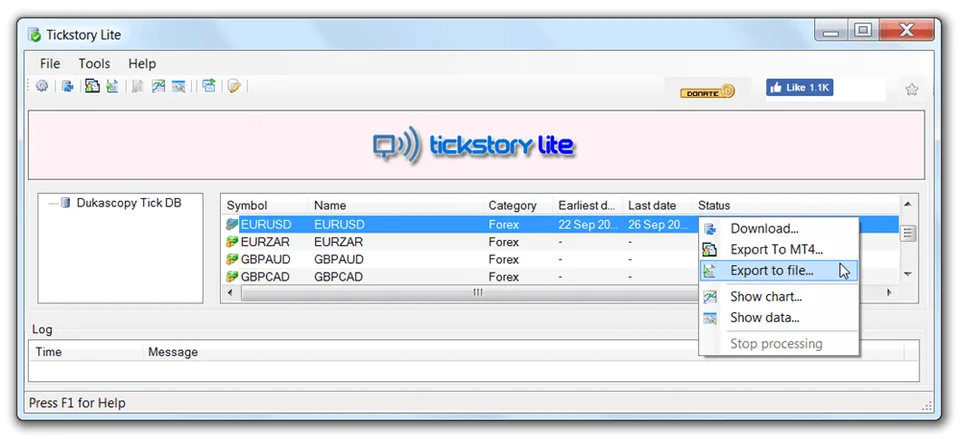Click the toolbar Show data icon
The width and height of the screenshot is (960, 439).
(x=178, y=86)
